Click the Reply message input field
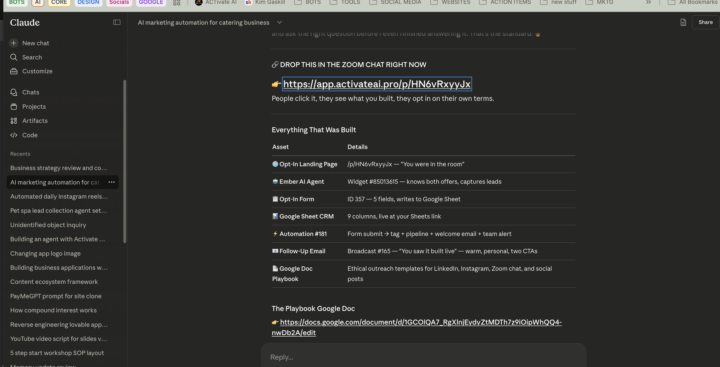720x367 pixels. pyautogui.click(x=423, y=357)
